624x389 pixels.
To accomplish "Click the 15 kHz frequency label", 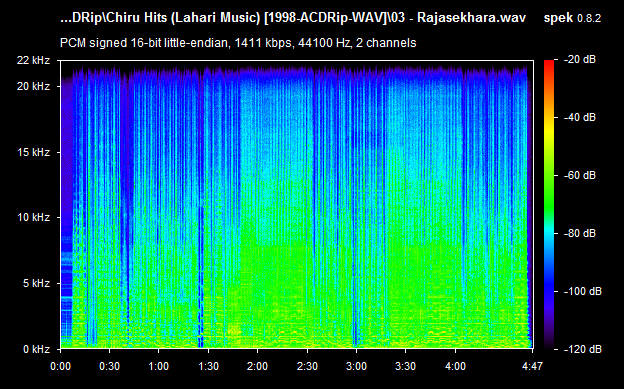I will pyautogui.click(x=33, y=152).
